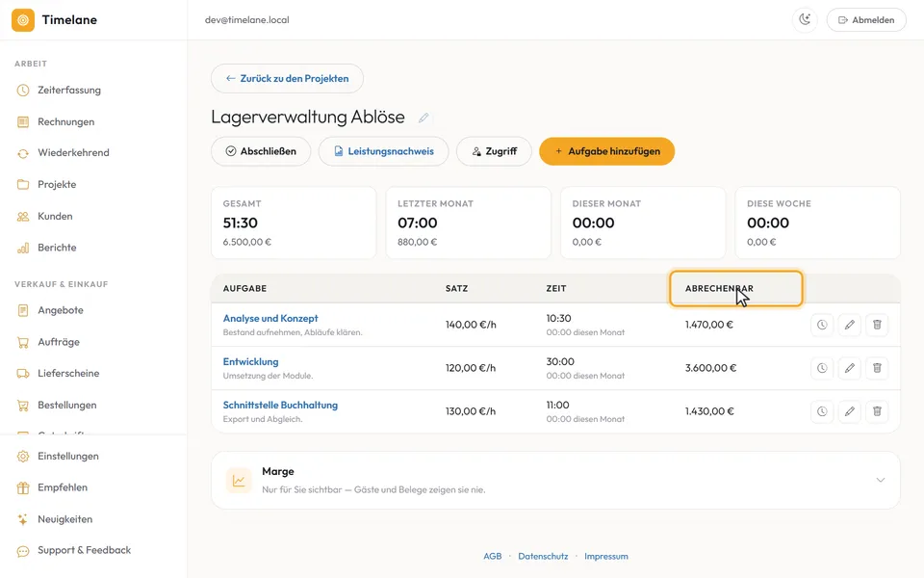This screenshot has width=924, height=578.
Task: Open the Datenschutz footer link
Action: point(543,556)
